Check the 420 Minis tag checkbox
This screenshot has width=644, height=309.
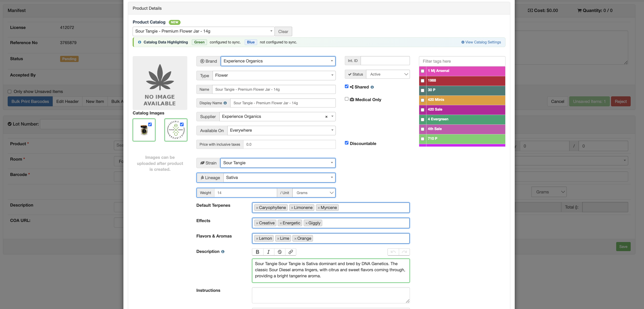423,100
